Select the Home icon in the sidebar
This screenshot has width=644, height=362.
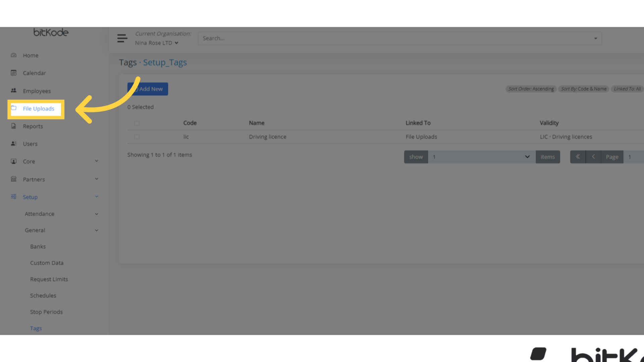[13, 55]
